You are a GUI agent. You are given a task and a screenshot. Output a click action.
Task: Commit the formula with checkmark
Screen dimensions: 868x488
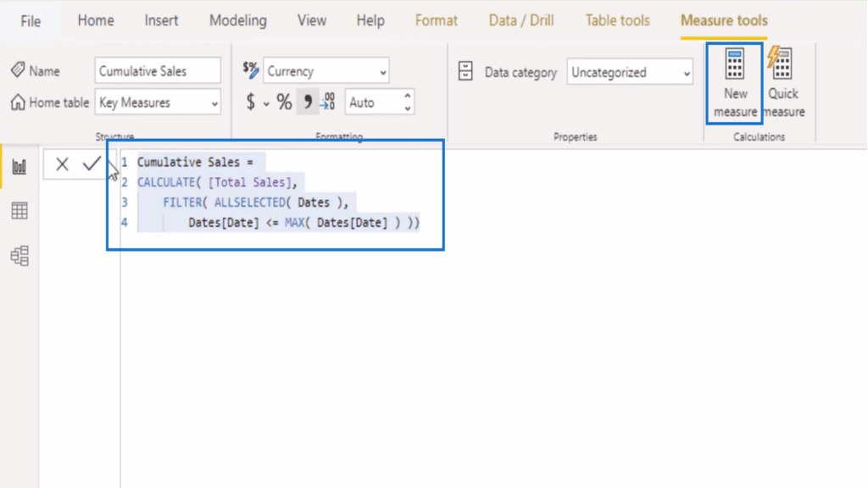click(92, 164)
